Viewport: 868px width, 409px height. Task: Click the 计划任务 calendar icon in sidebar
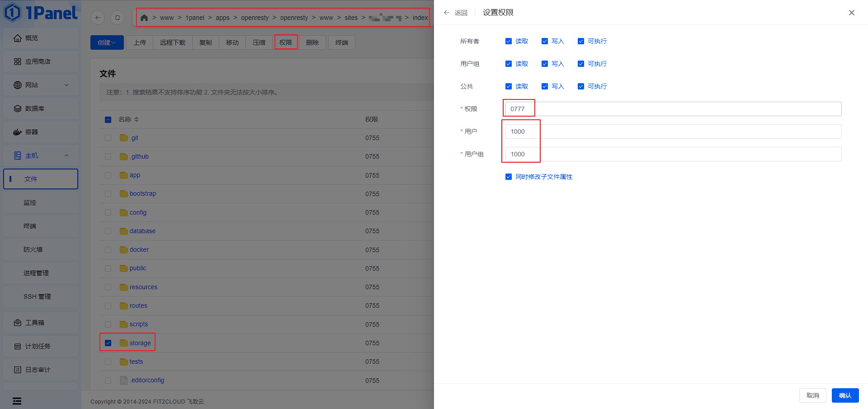click(x=17, y=346)
